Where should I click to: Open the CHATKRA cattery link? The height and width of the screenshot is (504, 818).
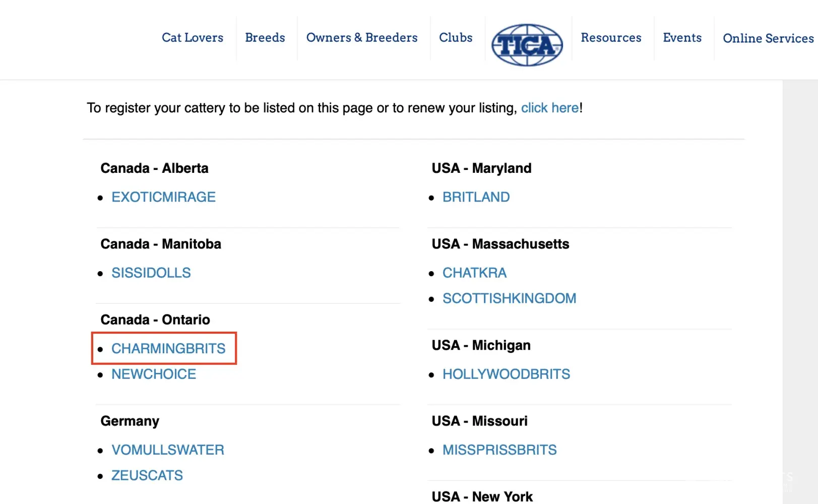[x=474, y=273]
